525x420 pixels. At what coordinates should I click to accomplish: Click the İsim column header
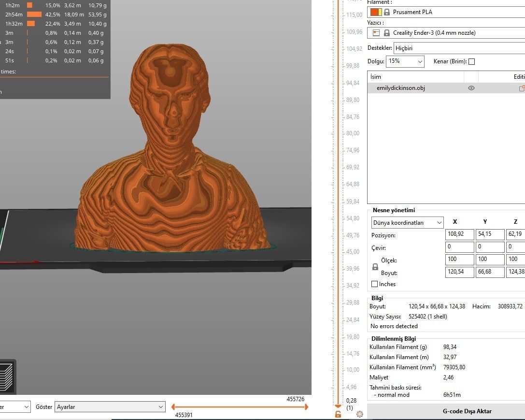click(415, 77)
